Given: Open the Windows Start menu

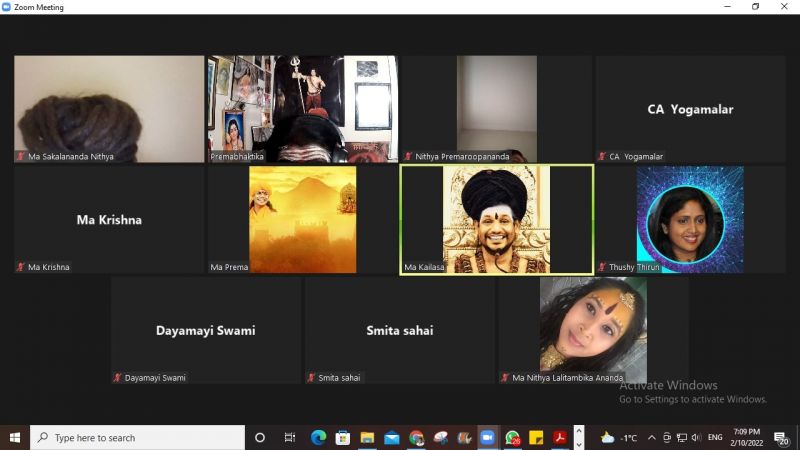Looking at the screenshot, I should (x=15, y=438).
